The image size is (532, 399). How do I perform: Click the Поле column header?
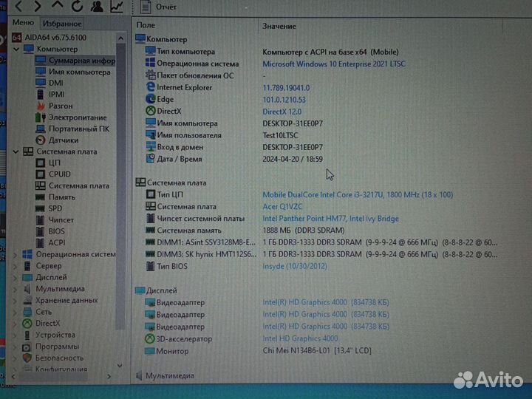[x=146, y=25]
